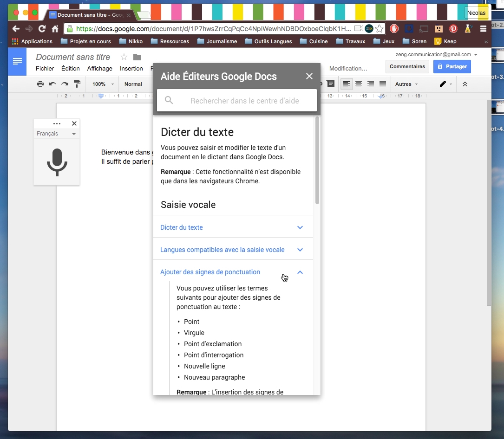Viewport: 504px width, 439px height.
Task: Open the Applications bookmarks shortcut
Action: [32, 41]
